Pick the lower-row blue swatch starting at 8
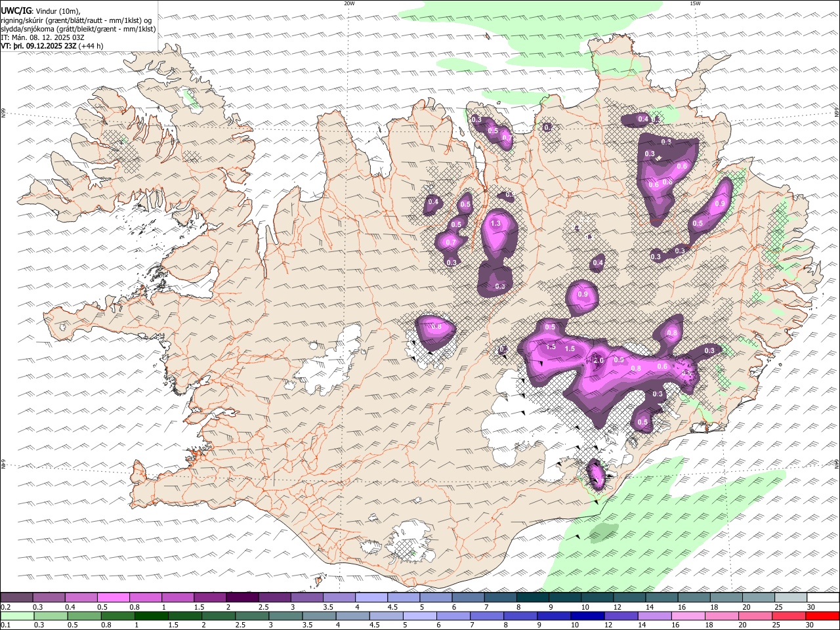The width and height of the screenshot is (840, 630). (x=520, y=616)
